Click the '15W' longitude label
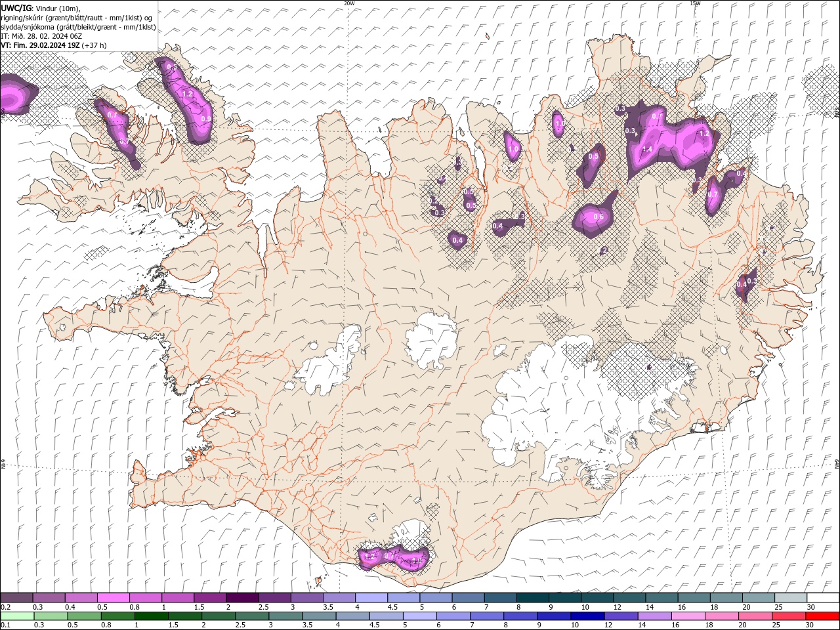The height and width of the screenshot is (630, 840). pyautogui.click(x=695, y=3)
